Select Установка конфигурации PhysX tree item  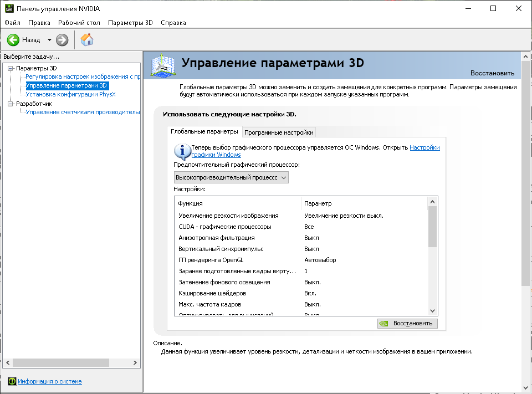tap(70, 94)
